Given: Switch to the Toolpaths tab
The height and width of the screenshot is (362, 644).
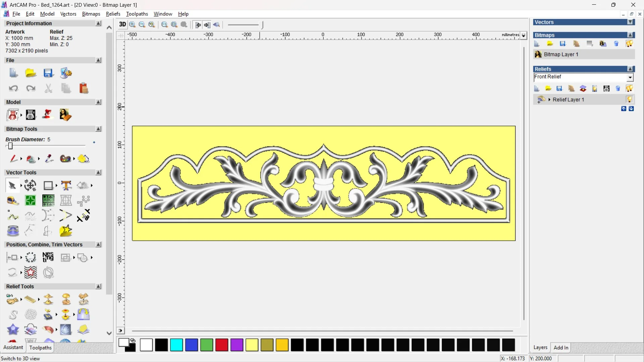Looking at the screenshot, I should 40,348.
